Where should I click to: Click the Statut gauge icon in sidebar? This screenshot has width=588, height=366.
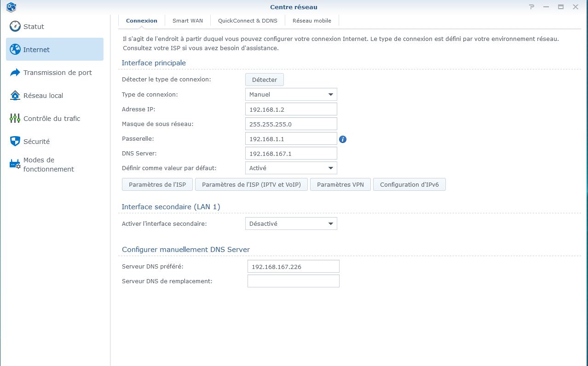tap(15, 26)
